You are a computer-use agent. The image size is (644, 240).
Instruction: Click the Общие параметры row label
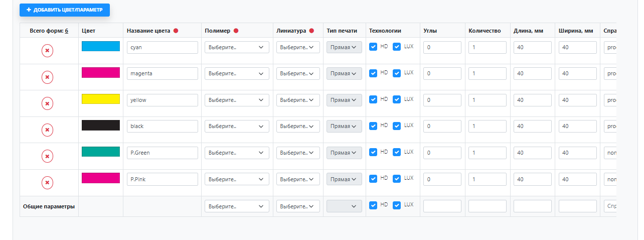click(49, 206)
